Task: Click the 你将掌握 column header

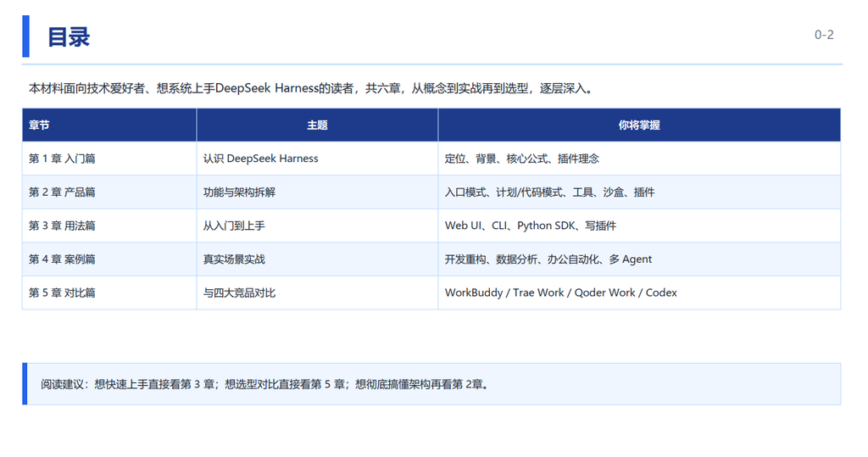Action: pyautogui.click(x=639, y=125)
